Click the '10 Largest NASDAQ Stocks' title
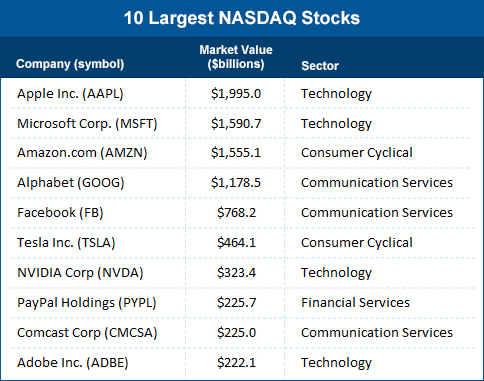The height and width of the screenshot is (381, 484). pyautogui.click(x=242, y=18)
